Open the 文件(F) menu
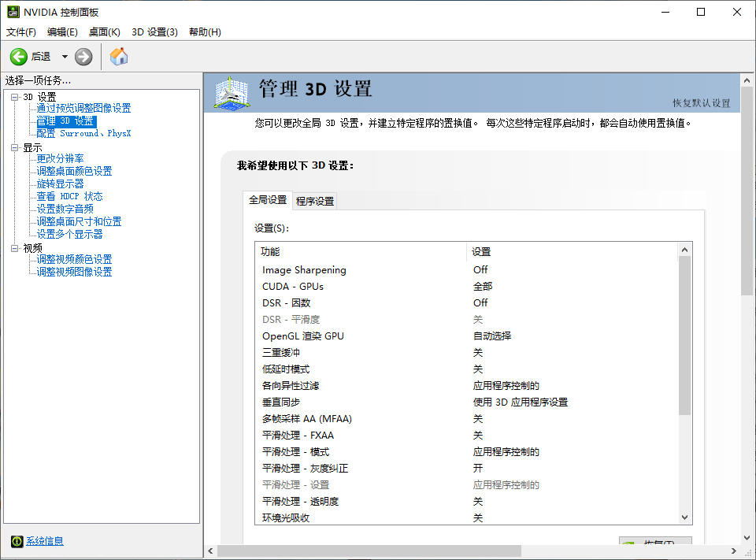This screenshot has width=756, height=560. pos(20,32)
